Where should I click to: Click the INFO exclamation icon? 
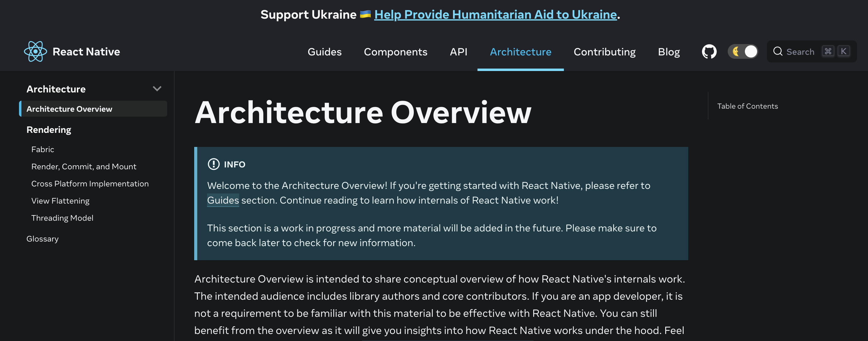213,164
